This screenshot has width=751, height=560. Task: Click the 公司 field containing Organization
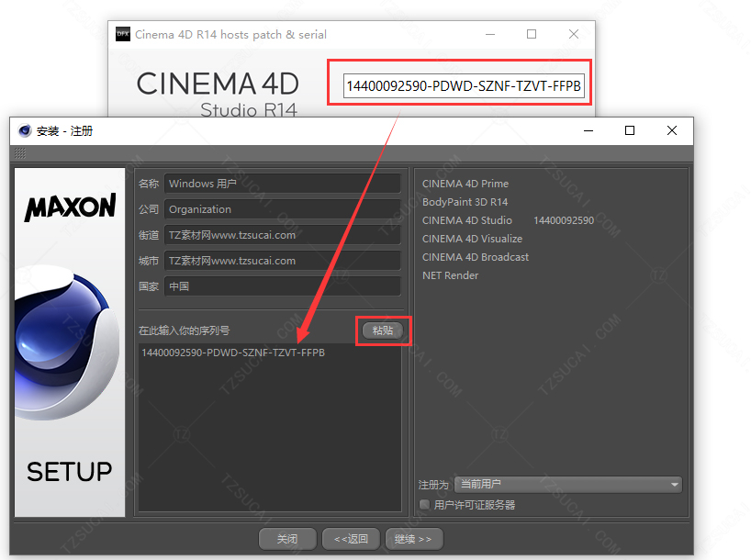pyautogui.click(x=282, y=209)
